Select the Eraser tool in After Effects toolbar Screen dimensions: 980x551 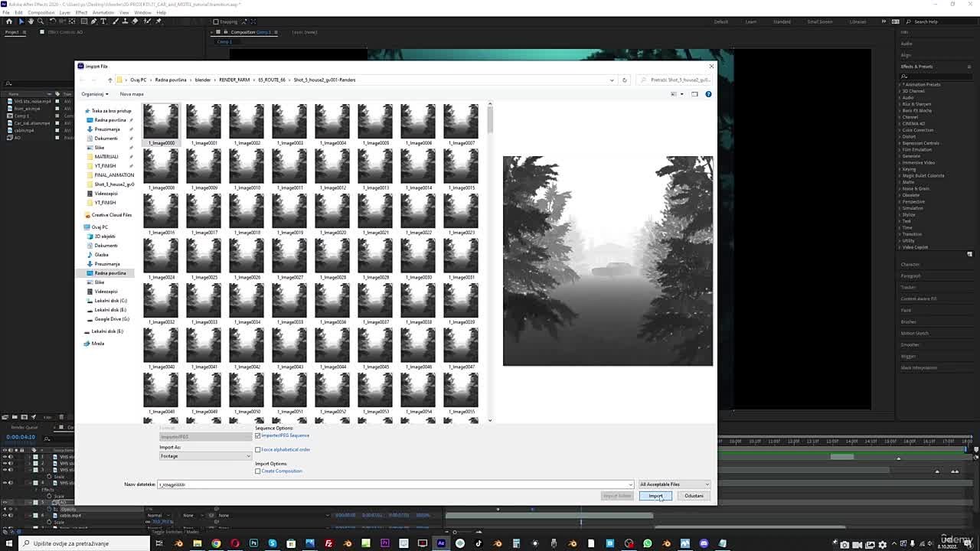point(135,21)
